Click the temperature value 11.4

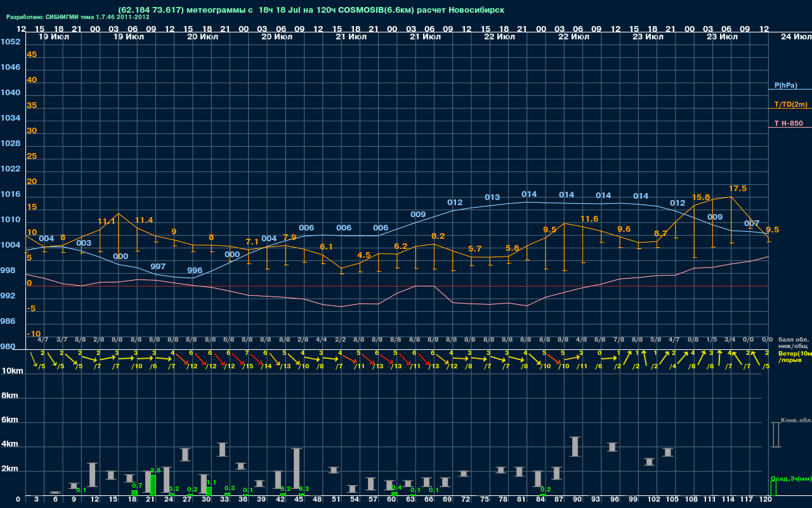pos(144,220)
